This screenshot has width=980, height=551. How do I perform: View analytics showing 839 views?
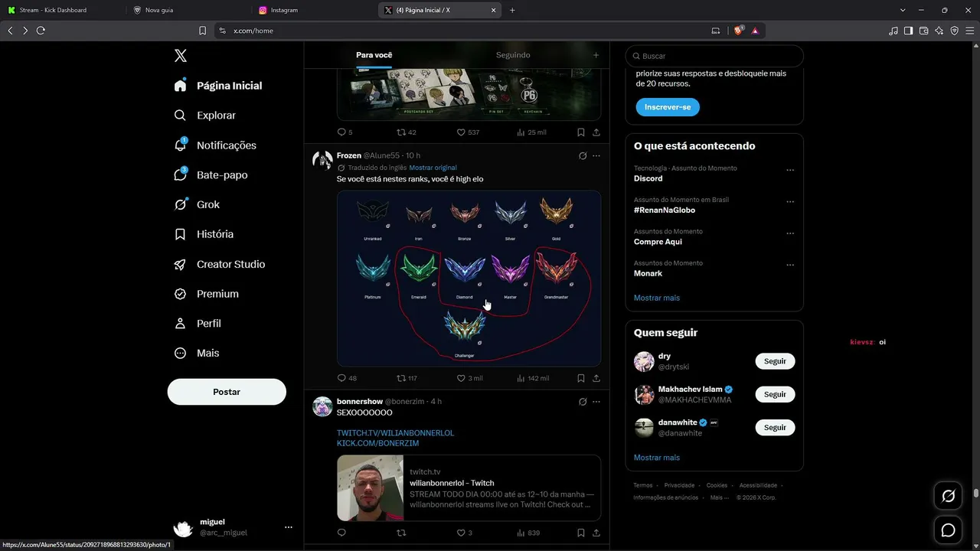(x=528, y=533)
